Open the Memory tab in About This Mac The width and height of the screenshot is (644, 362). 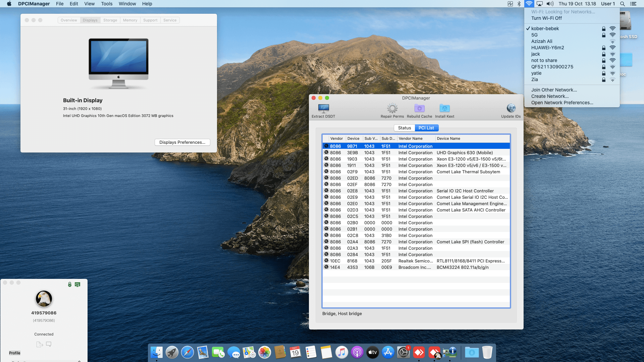130,20
